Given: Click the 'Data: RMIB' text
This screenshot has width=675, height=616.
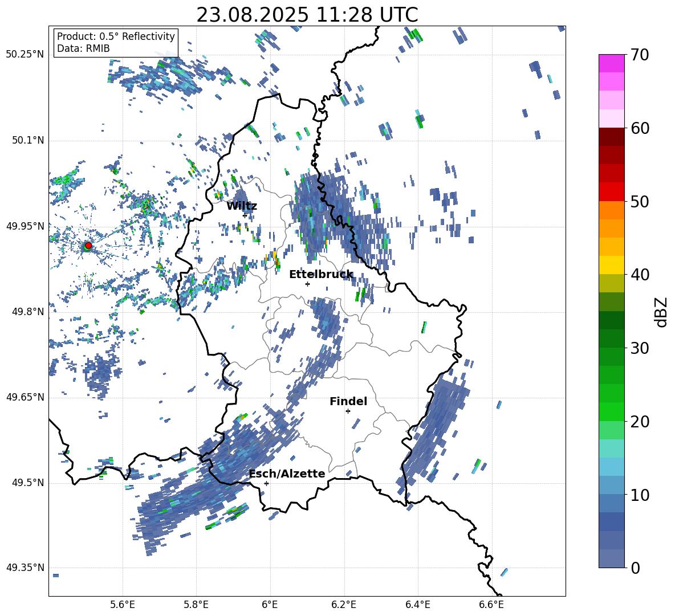Looking at the screenshot, I should 83,48.
